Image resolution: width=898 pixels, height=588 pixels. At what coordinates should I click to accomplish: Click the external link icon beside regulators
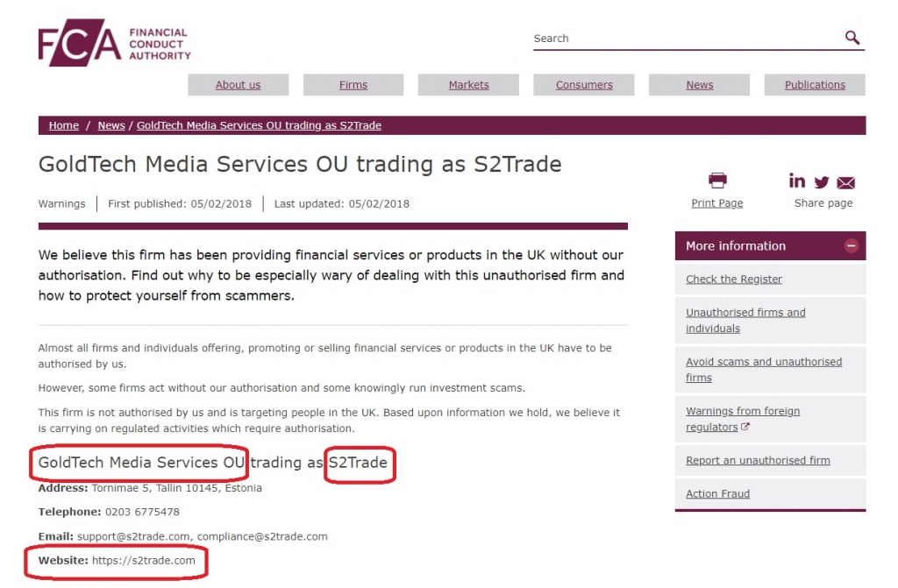click(745, 427)
